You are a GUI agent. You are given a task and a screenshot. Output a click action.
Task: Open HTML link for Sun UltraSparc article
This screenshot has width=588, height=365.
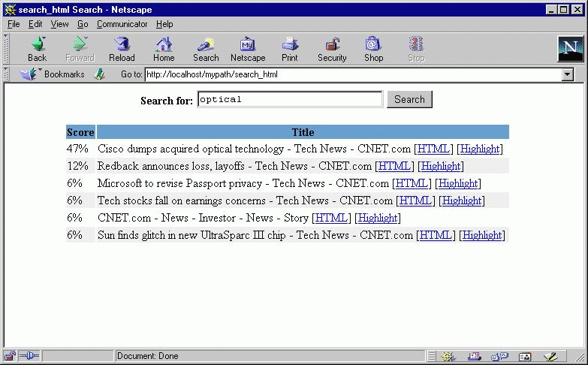coord(436,235)
